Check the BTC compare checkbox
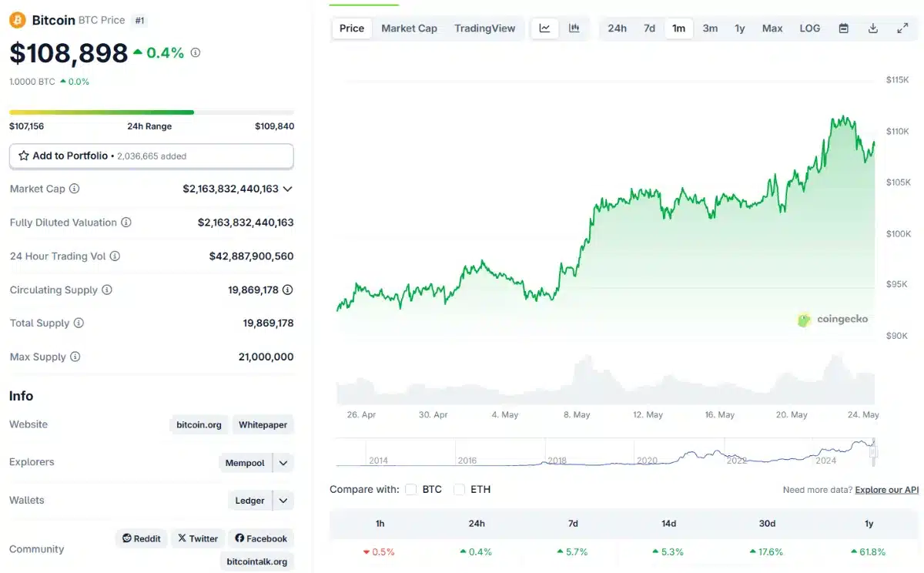The height and width of the screenshot is (573, 924). (x=411, y=490)
